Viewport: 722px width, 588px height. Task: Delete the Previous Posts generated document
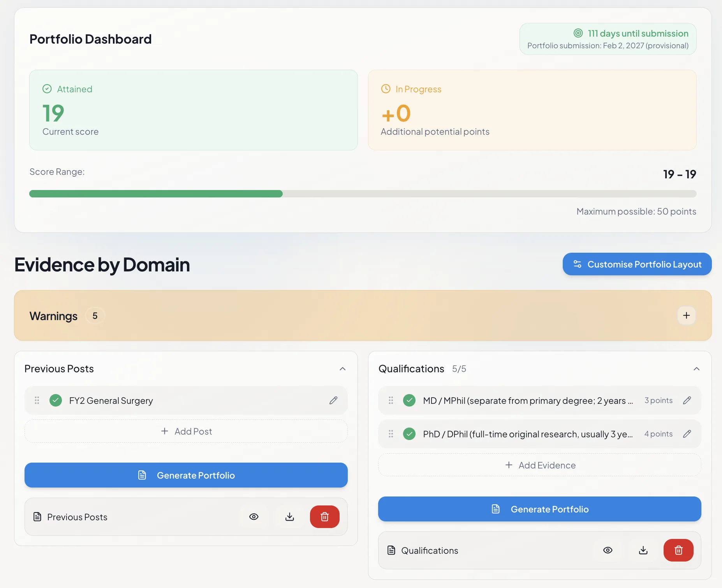point(325,517)
